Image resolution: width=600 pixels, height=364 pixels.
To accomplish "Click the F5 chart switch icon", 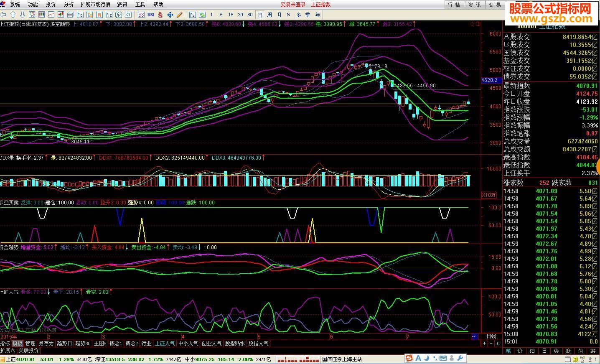I will pyautogui.click(x=192, y=15).
